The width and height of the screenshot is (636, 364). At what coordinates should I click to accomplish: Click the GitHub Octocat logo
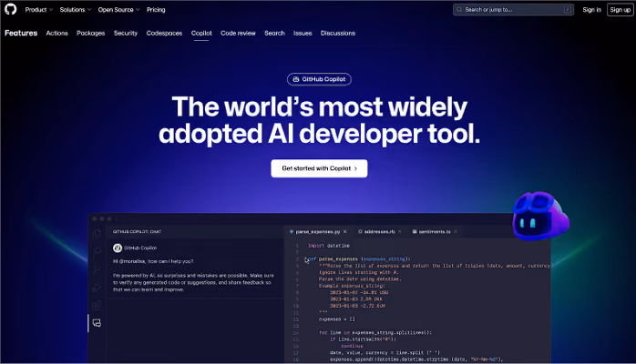(11, 9)
